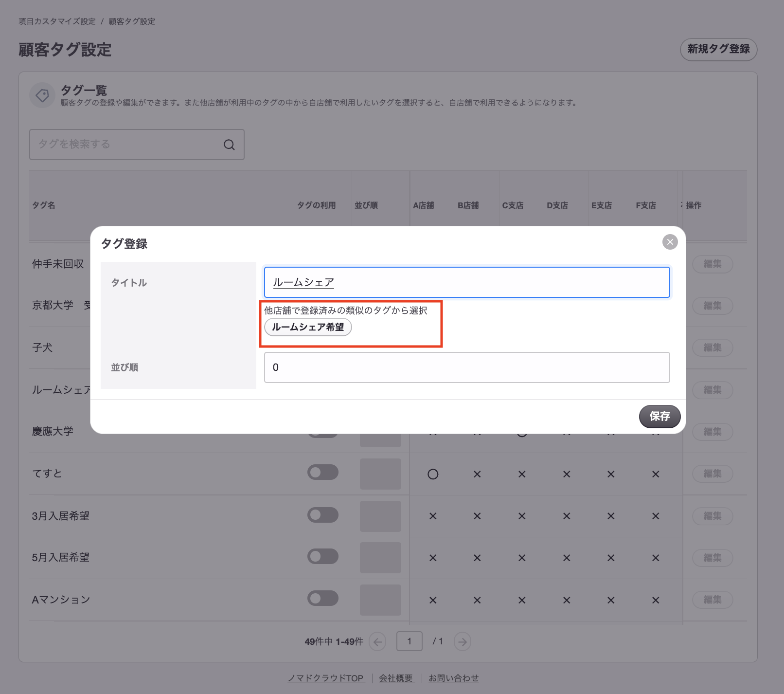Click the X mark in 3月入居希望 D支店
784x694 pixels.
click(567, 516)
